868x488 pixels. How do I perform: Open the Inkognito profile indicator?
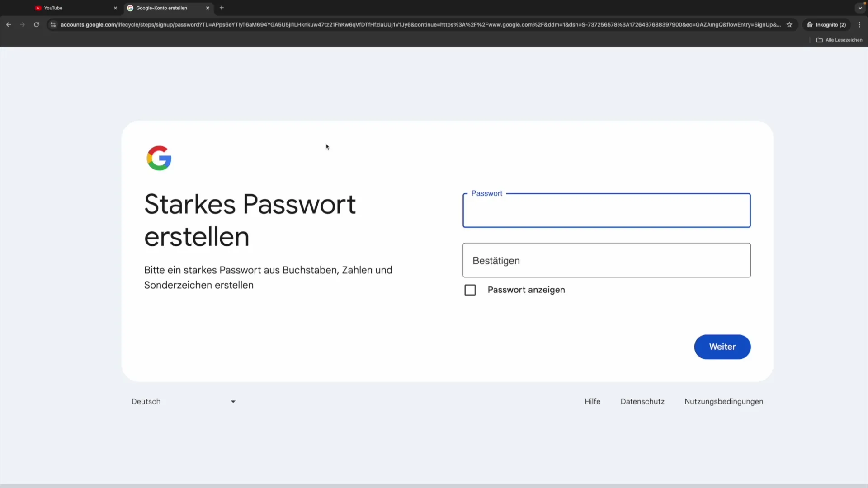(826, 25)
